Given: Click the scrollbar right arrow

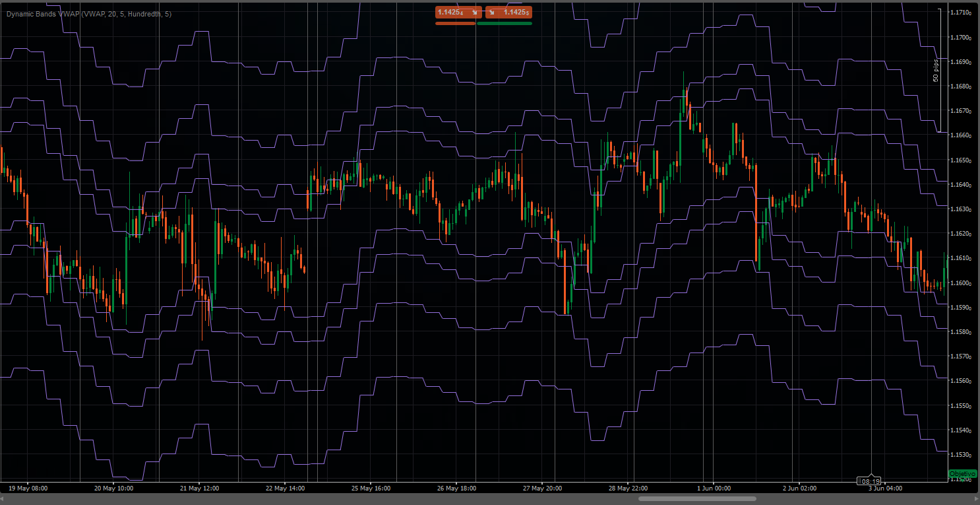Looking at the screenshot, I should point(975,498).
